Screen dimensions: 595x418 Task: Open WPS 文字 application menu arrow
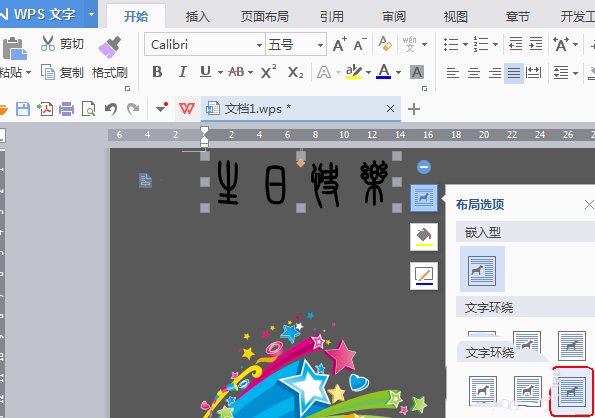click(x=91, y=14)
